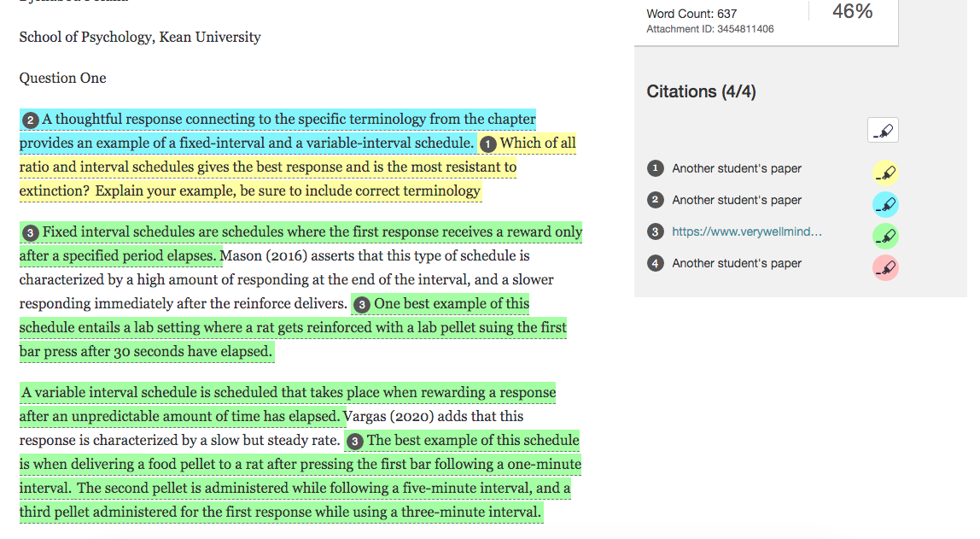Click marker 1 before 'Which of all'
The image size is (980, 539).
tap(488, 144)
